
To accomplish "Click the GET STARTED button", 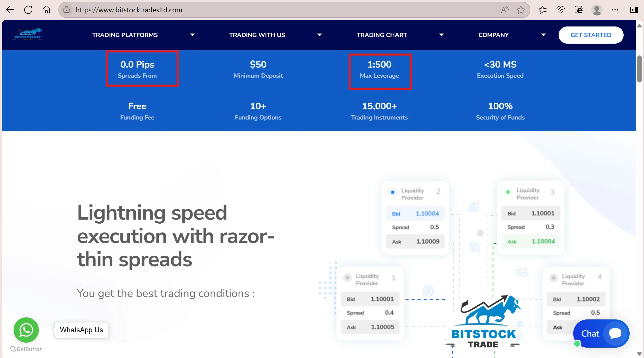I will tap(591, 35).
